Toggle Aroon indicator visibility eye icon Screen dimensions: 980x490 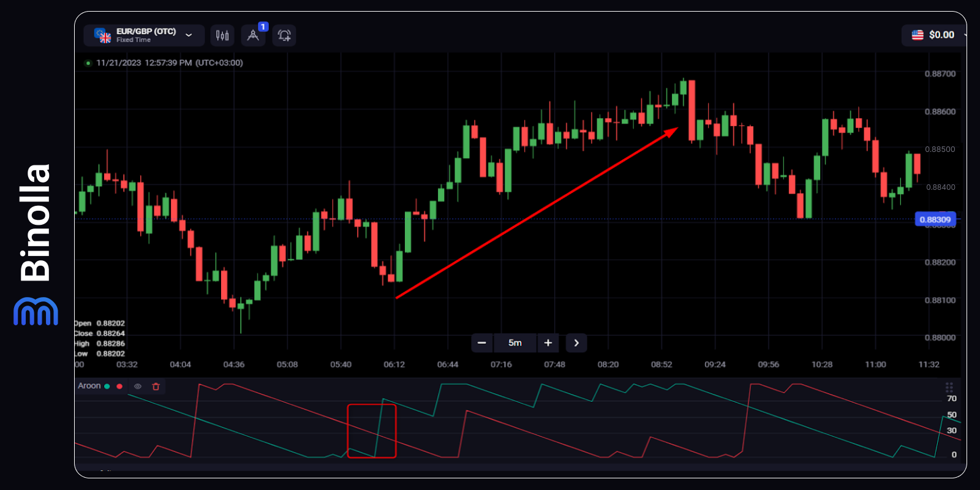coord(138,386)
